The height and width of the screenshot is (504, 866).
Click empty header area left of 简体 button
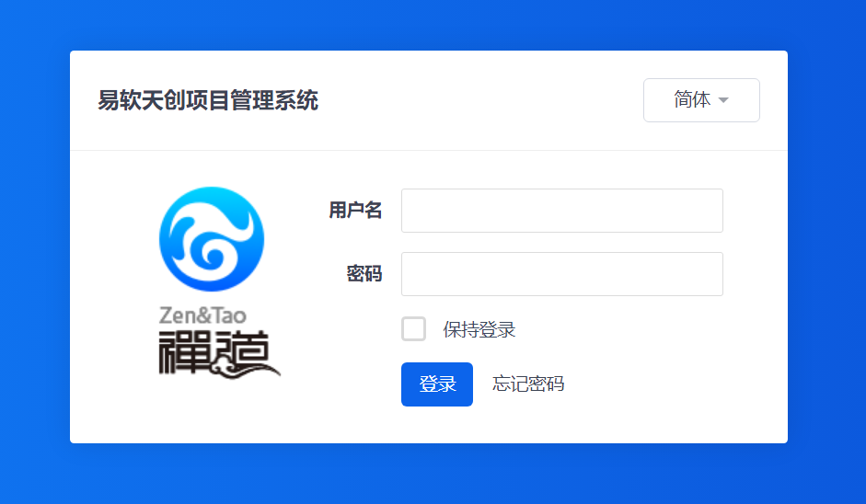pyautogui.click(x=480, y=100)
